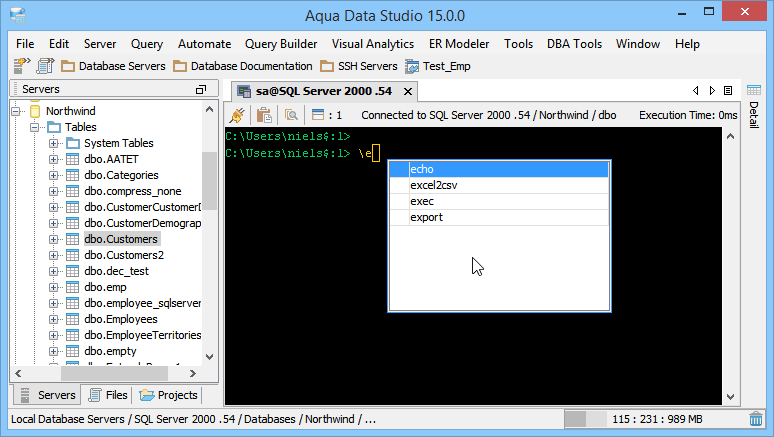The image size is (774, 437).
Task: Click the find/search icon in shell toolbar
Action: click(x=292, y=115)
